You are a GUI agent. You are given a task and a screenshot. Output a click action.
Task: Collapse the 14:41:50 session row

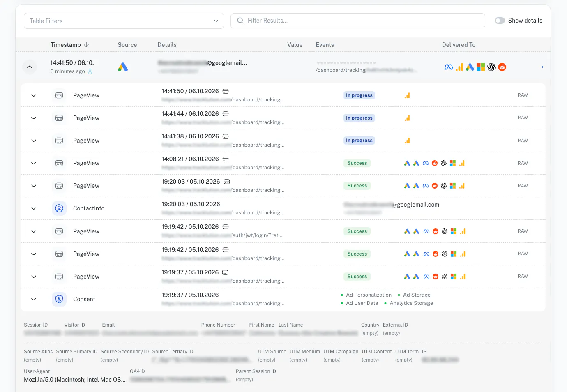point(30,67)
